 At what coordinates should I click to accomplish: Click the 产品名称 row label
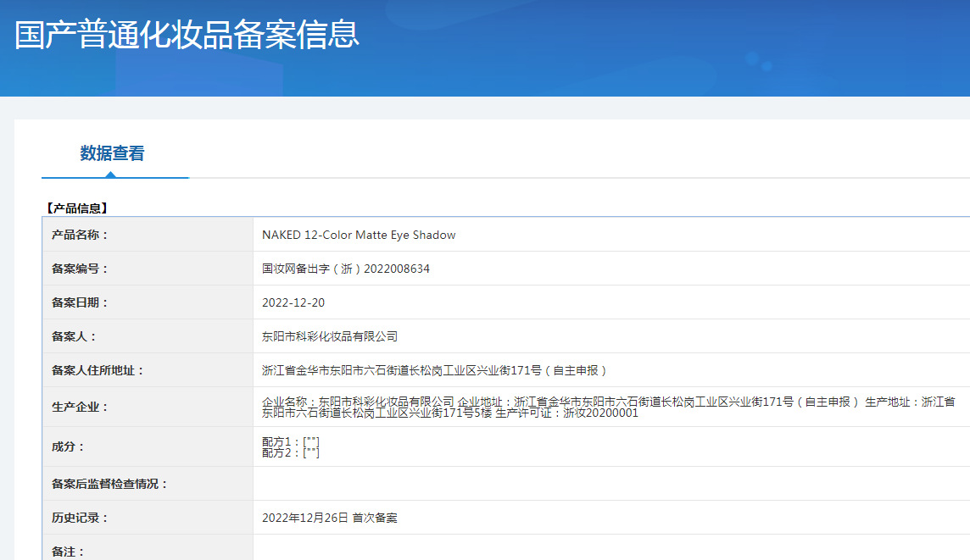click(x=79, y=235)
